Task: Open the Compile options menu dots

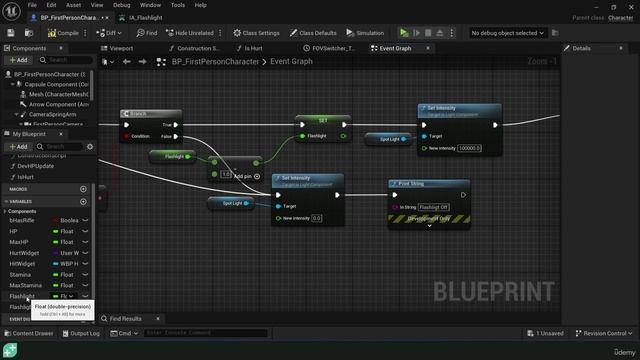Action: 85,33
